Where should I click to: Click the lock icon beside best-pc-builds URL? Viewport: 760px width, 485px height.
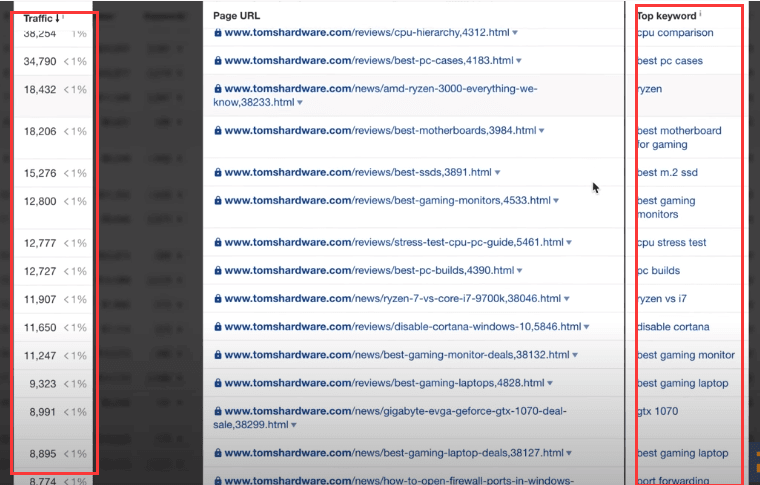(x=218, y=270)
